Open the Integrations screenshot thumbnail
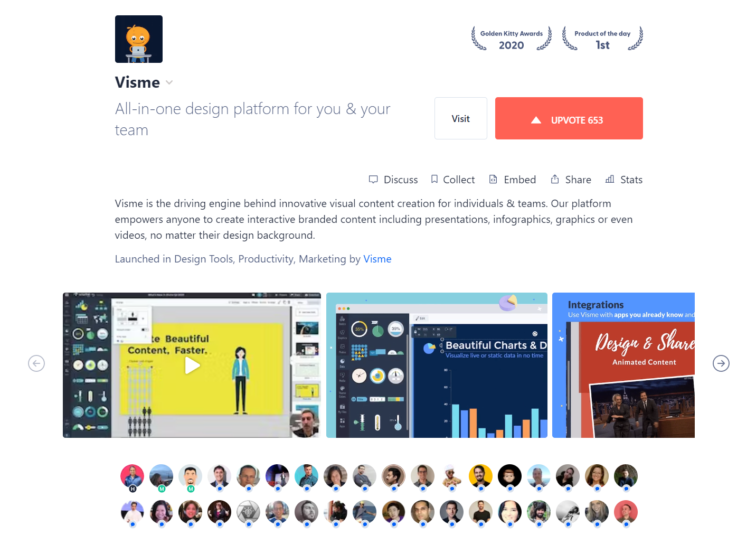756x544 pixels. 623,365
